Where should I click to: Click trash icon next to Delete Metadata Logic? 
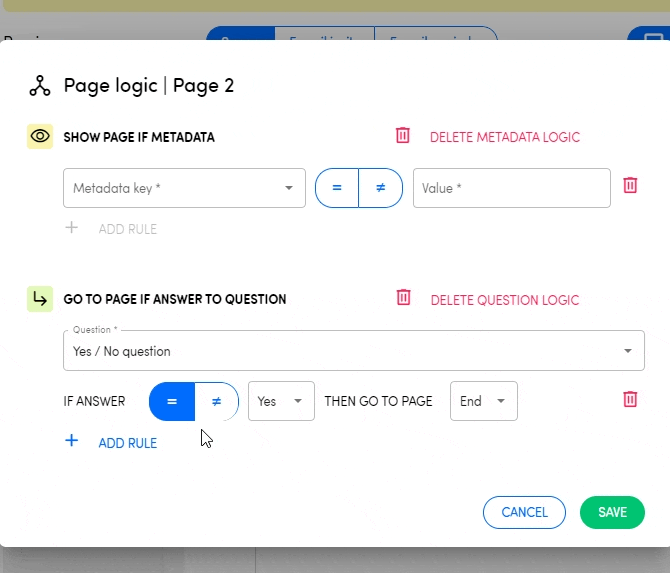[402, 136]
